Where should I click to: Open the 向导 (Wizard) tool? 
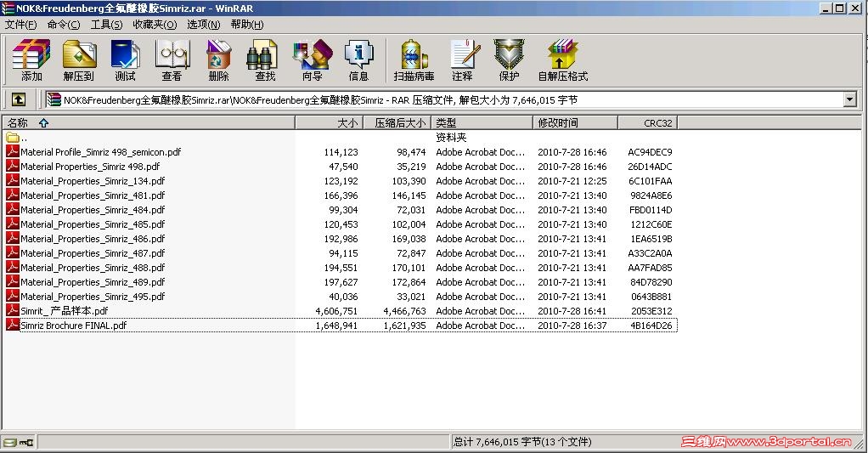(313, 59)
